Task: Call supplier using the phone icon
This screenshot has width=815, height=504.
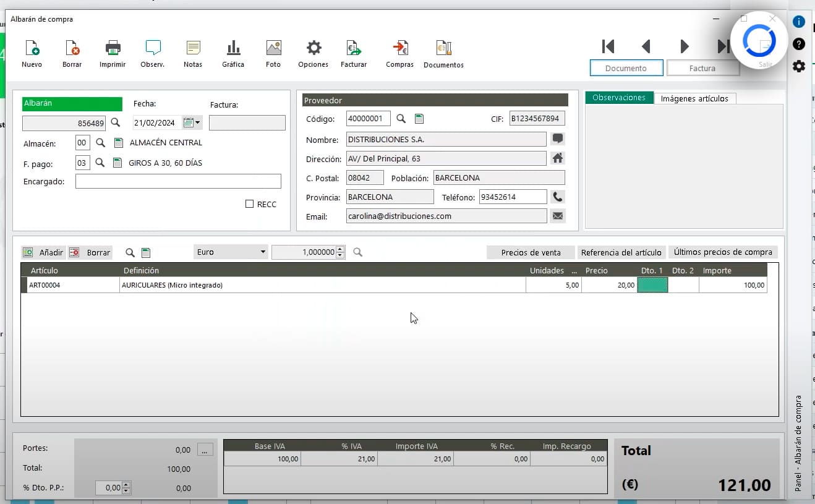Action: pos(557,196)
